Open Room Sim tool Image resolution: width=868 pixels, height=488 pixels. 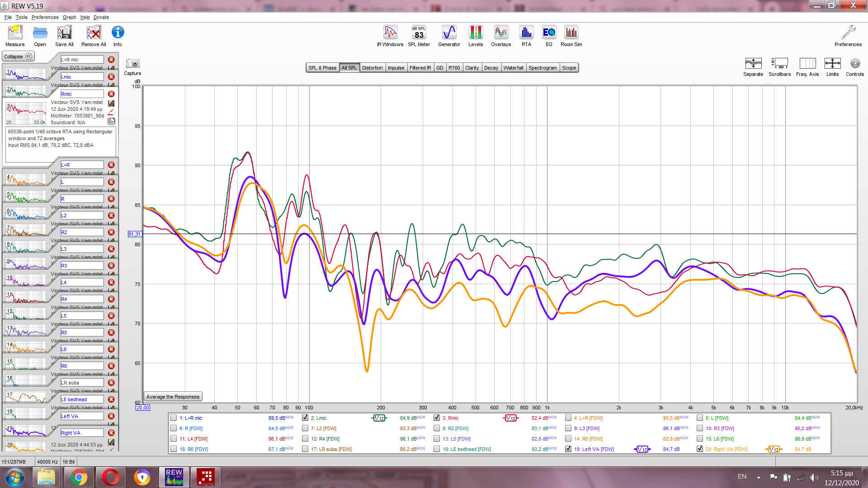coord(571,36)
